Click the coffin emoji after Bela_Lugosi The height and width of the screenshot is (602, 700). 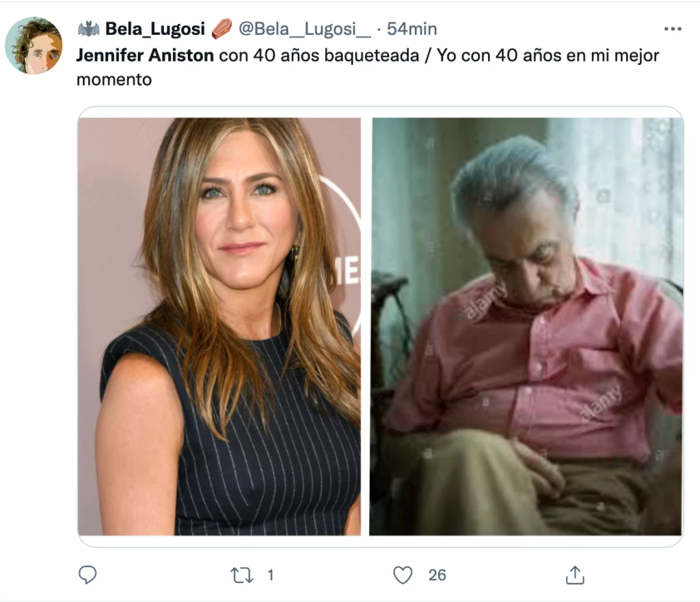(221, 29)
